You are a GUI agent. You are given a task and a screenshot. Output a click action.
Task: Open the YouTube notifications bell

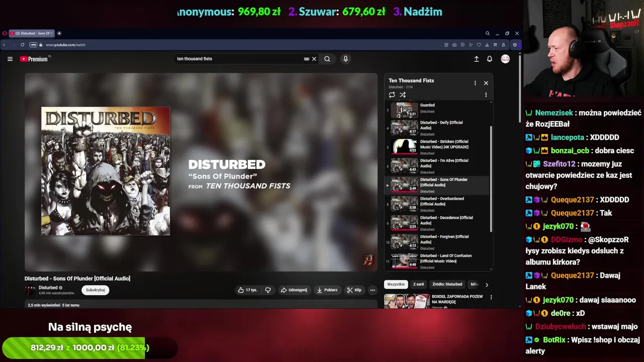490,59
